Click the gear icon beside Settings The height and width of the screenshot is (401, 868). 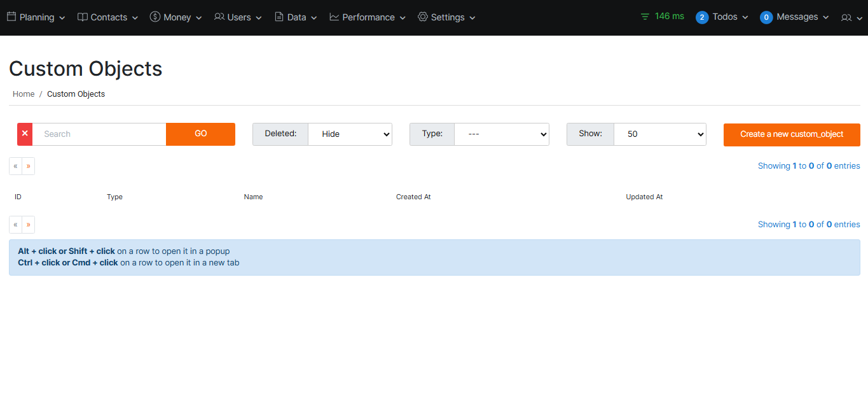[423, 17]
